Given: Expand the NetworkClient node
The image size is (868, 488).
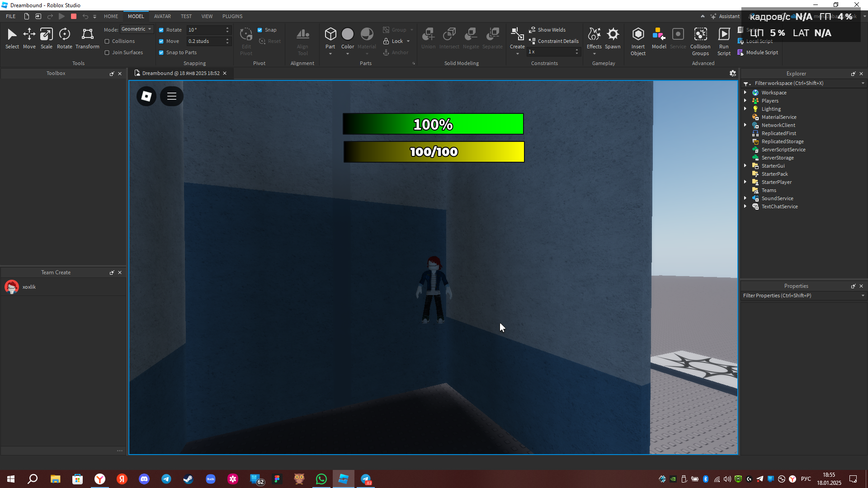Looking at the screenshot, I should click(x=745, y=125).
